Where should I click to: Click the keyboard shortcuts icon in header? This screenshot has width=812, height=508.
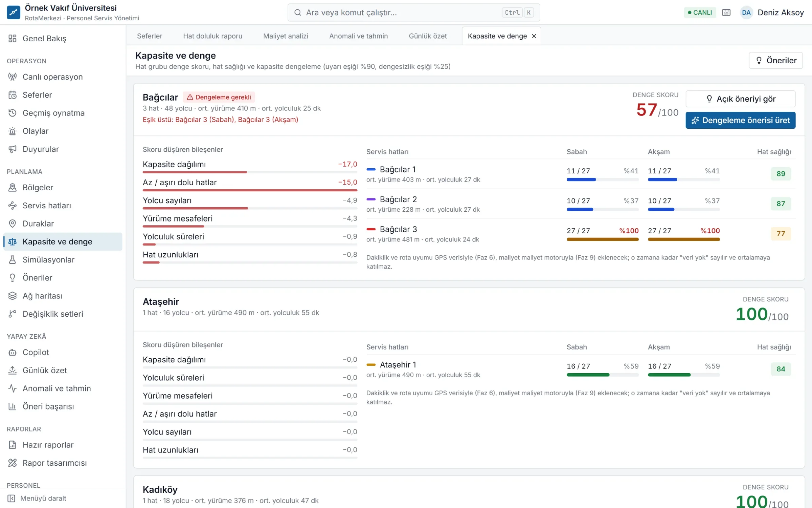pyautogui.click(x=726, y=13)
